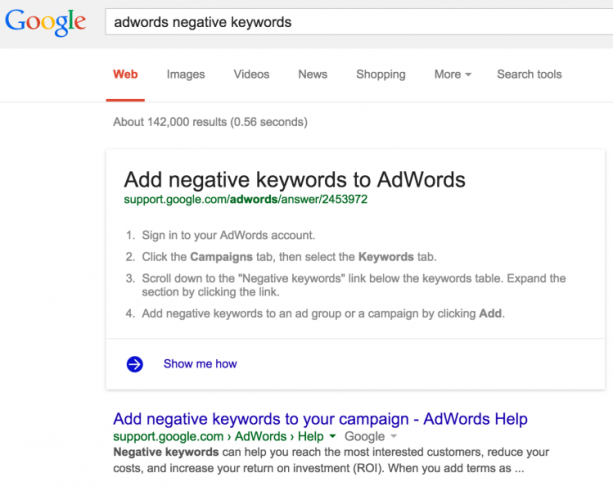Click the support.google.com/adwords/answer/2453972 URL

pyautogui.click(x=246, y=199)
